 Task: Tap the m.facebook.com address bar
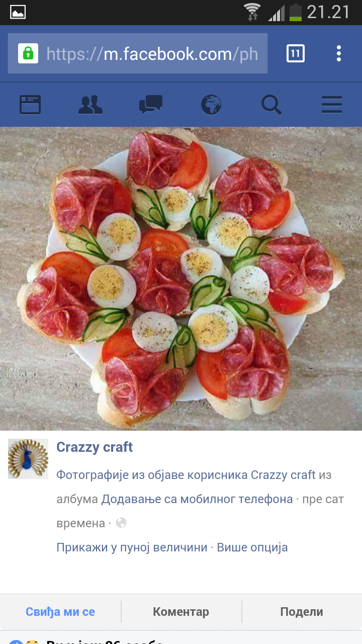138,53
